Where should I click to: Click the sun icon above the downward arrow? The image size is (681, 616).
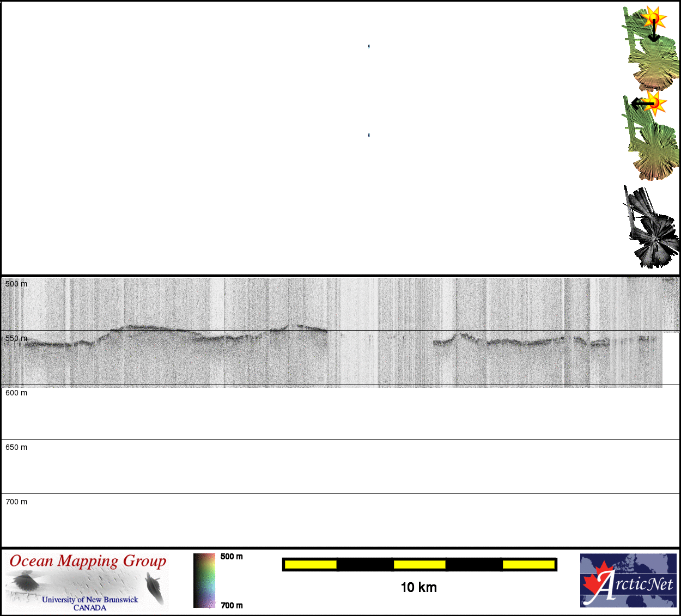(654, 17)
